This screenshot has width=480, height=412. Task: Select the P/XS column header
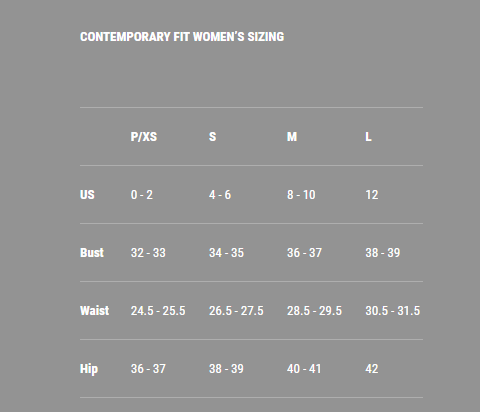[x=144, y=137]
